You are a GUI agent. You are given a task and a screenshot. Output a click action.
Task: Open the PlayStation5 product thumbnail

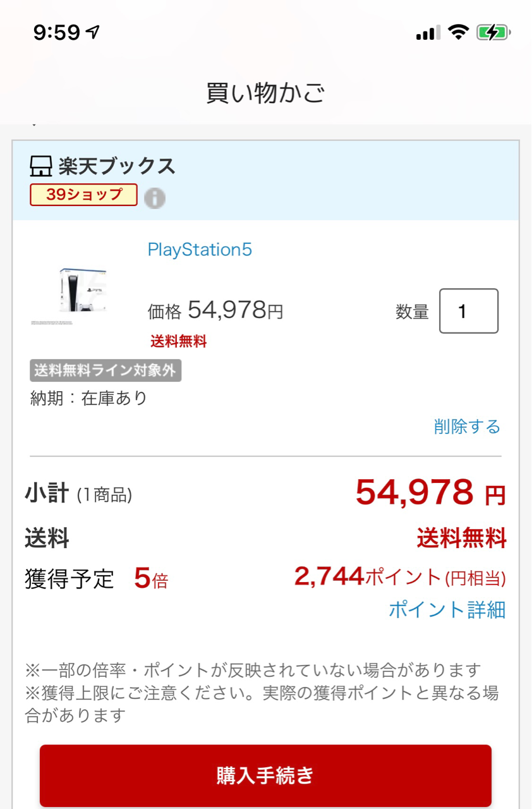pos(70,294)
